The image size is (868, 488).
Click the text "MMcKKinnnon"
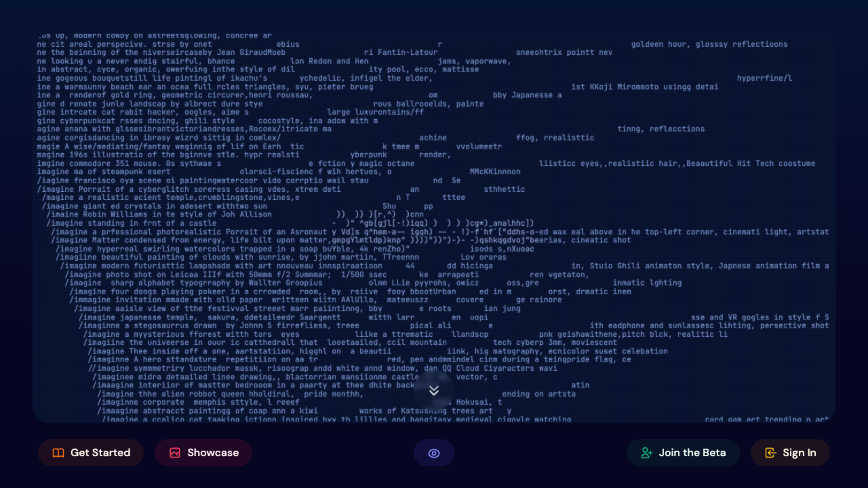click(495, 172)
